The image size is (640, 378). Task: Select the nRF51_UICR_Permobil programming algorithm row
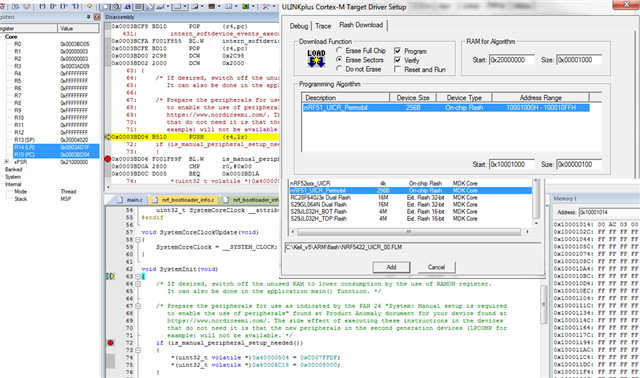coord(446,108)
